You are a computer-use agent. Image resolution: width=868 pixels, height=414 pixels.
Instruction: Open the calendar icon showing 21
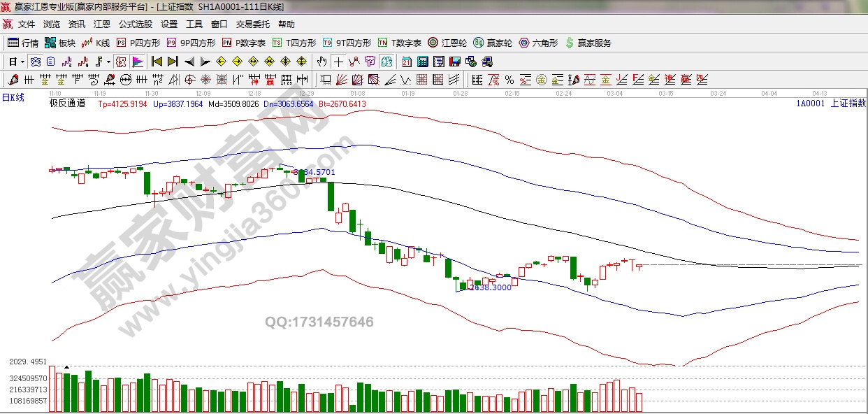tap(406, 61)
